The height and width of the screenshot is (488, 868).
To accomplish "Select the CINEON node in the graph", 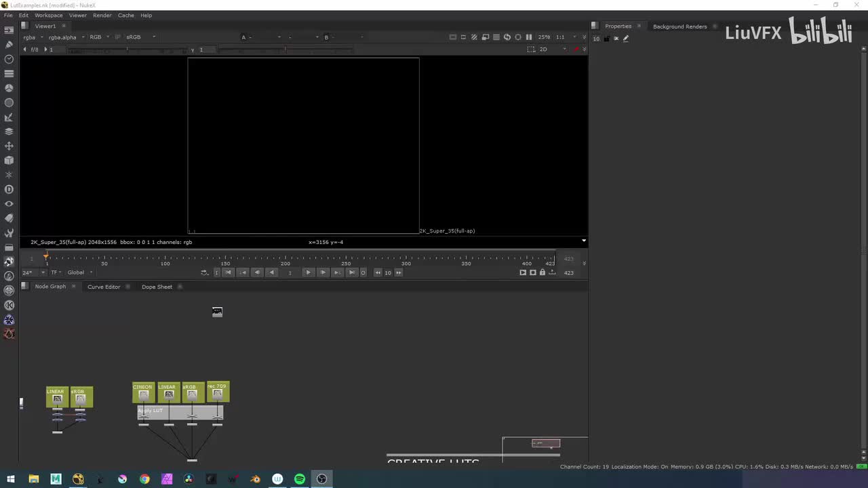I will pyautogui.click(x=143, y=392).
